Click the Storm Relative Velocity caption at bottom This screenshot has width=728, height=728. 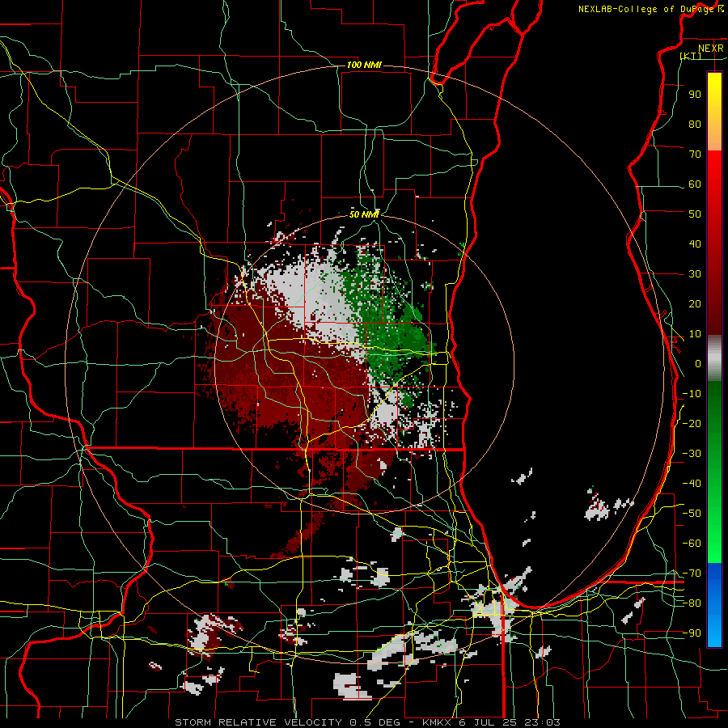[x=368, y=722]
